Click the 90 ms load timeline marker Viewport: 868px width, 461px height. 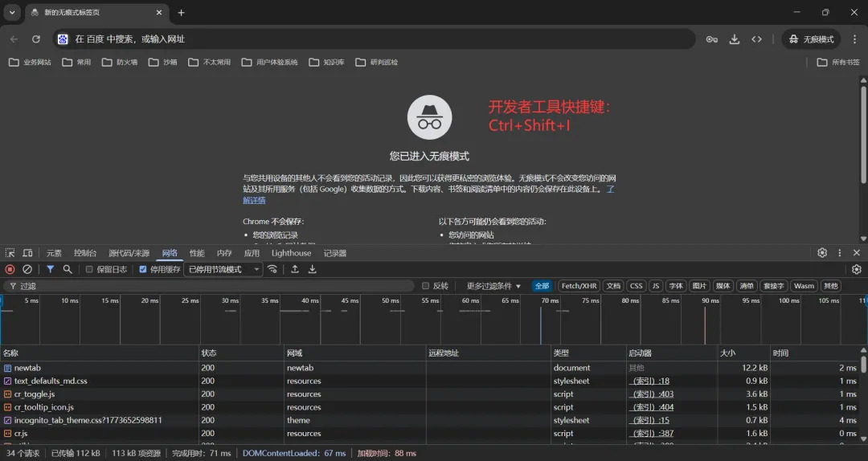pos(705,325)
